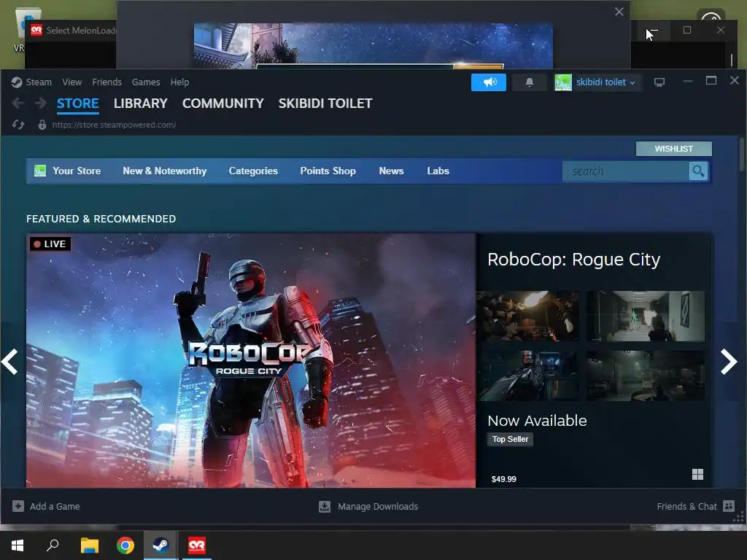747x560 pixels.
Task: Open the Points Shop link
Action: click(328, 171)
